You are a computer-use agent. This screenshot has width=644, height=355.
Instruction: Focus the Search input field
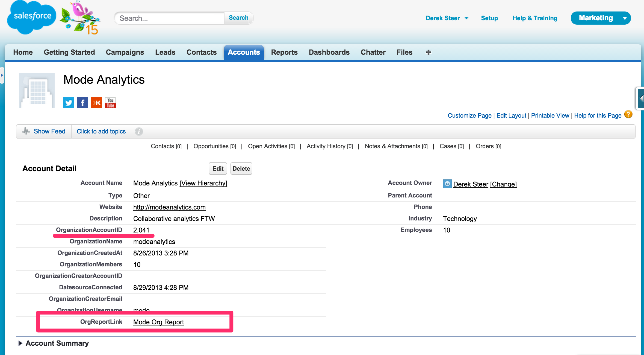pos(169,18)
